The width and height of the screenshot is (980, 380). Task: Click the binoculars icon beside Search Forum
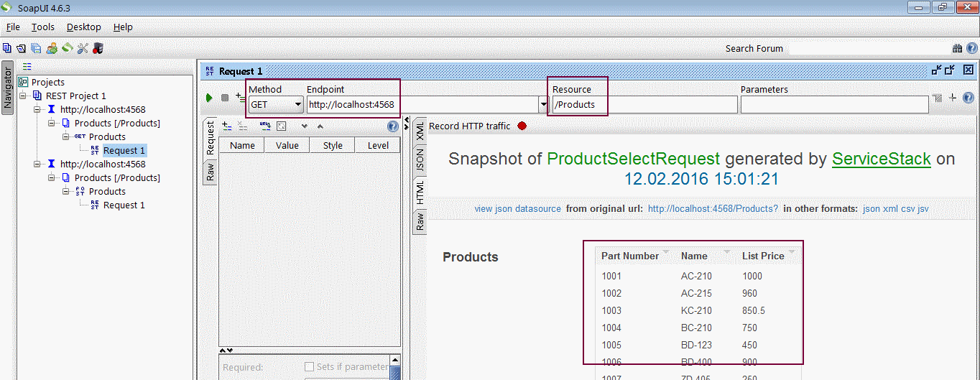(x=957, y=49)
